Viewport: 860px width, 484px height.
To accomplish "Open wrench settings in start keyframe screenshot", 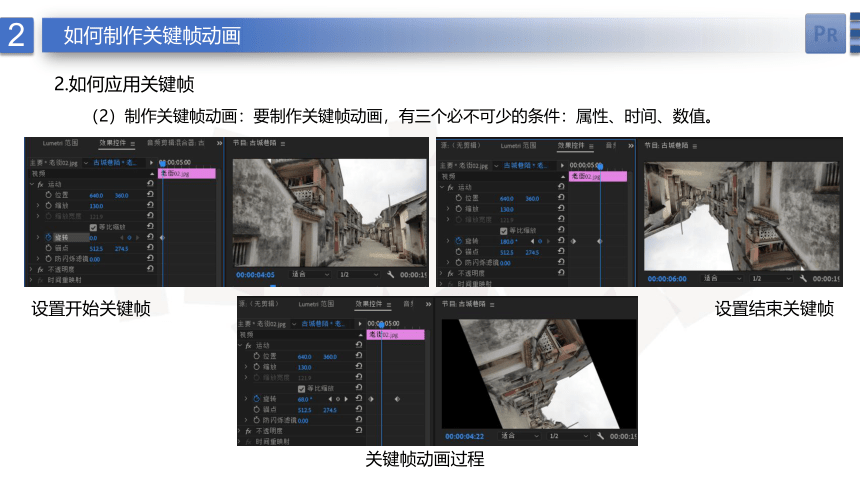I will coord(391,274).
